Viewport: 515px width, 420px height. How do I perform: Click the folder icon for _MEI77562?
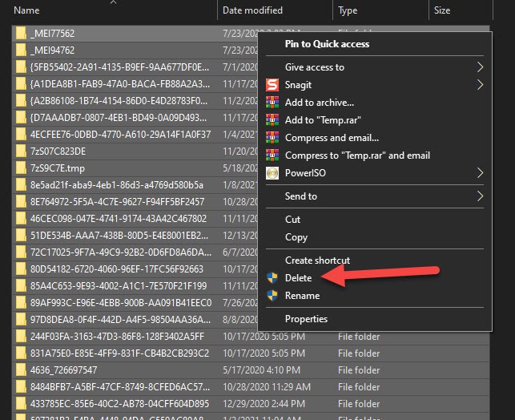[20, 33]
